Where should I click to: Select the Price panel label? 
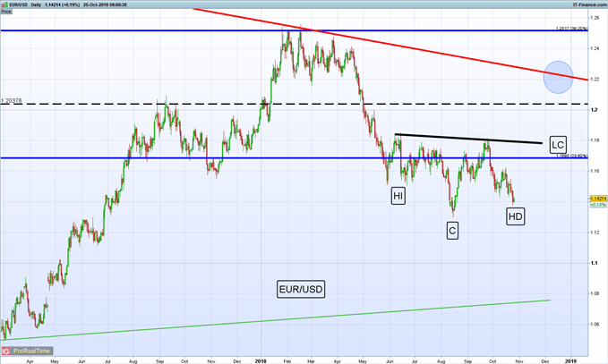(5, 12)
